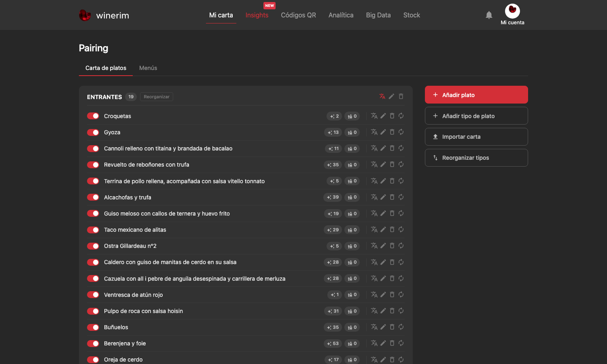
Task: Click the winerim logo
Action: [x=104, y=15]
